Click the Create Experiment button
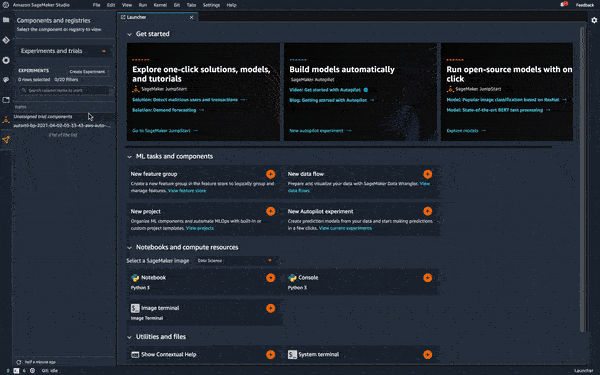Viewport: 600px width, 375px height. [87, 72]
